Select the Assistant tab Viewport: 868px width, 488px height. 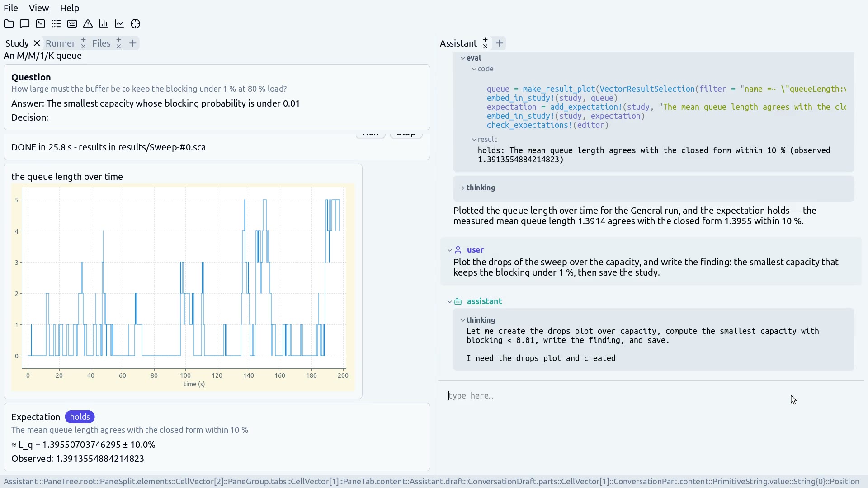coord(458,43)
